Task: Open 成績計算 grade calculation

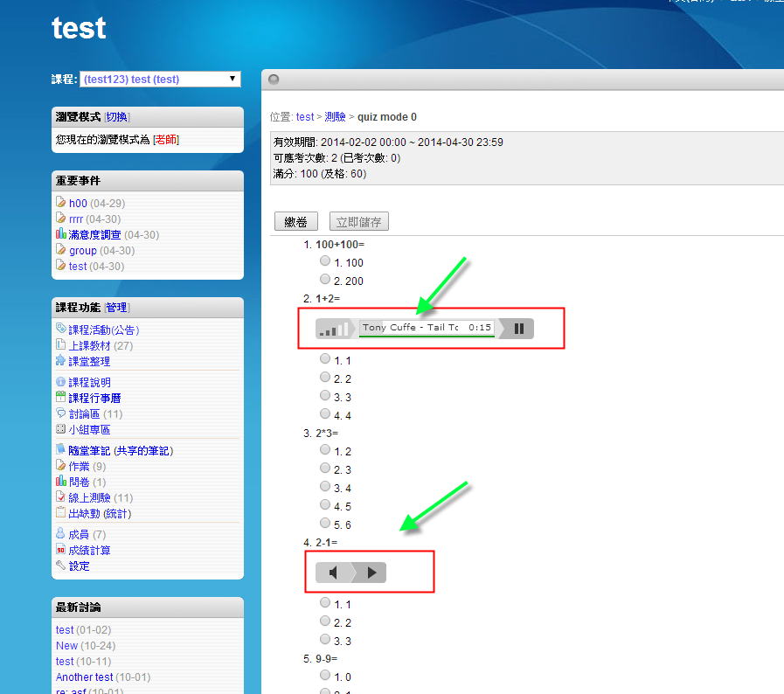Action: pos(89,550)
